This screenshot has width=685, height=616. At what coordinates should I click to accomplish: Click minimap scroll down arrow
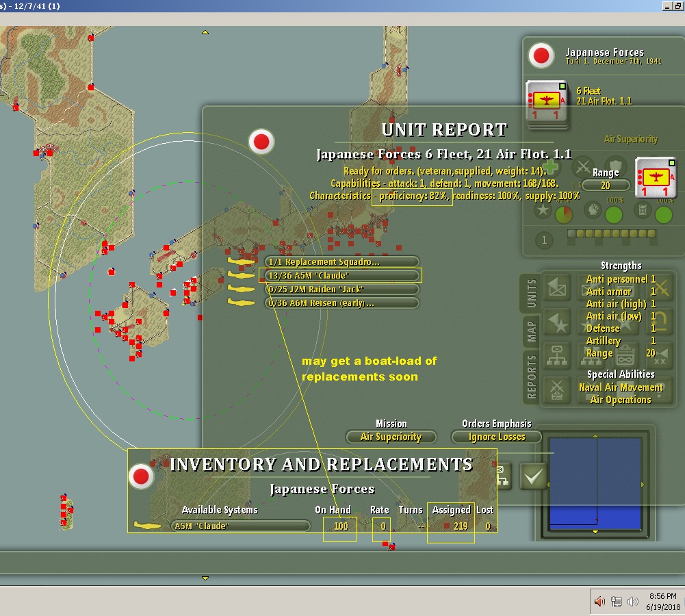pos(595,532)
